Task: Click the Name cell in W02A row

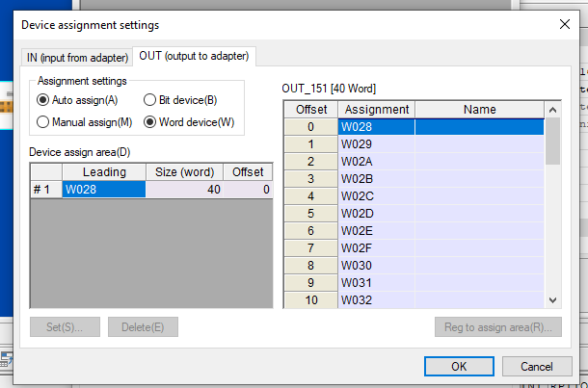Action: 480,162
